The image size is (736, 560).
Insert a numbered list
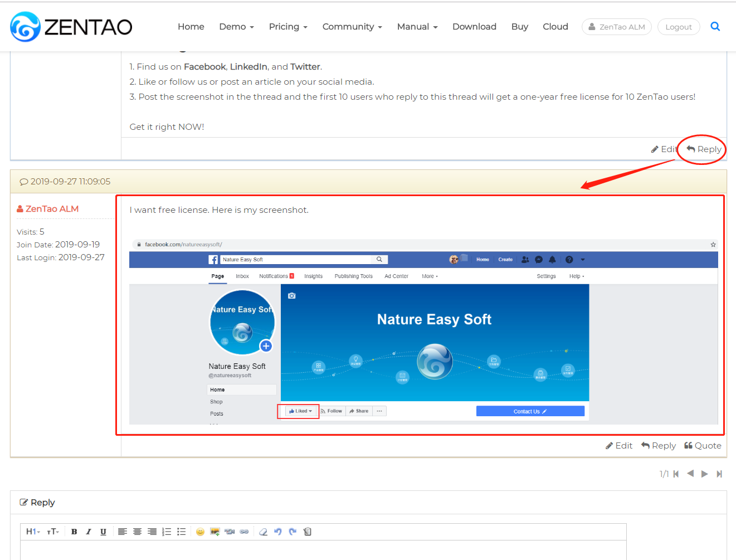pyautogui.click(x=167, y=532)
